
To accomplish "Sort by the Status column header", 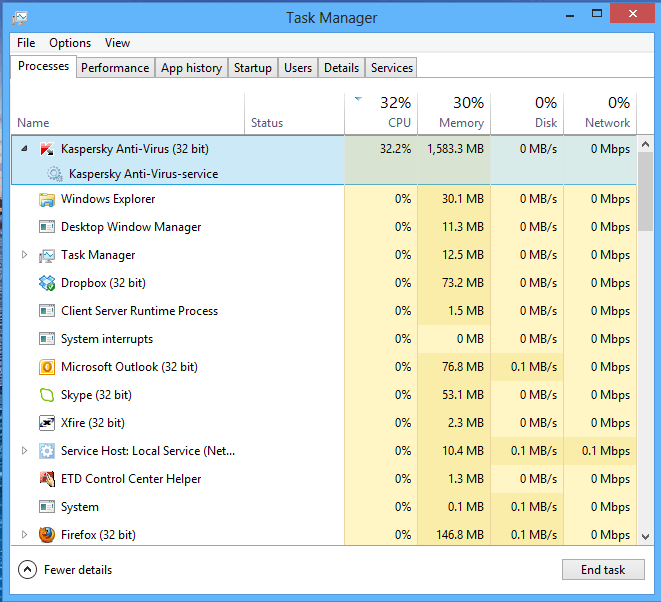I will tap(294, 114).
